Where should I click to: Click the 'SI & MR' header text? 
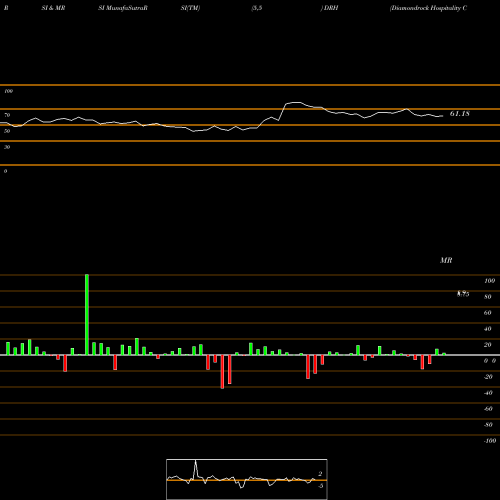(x=53, y=8)
